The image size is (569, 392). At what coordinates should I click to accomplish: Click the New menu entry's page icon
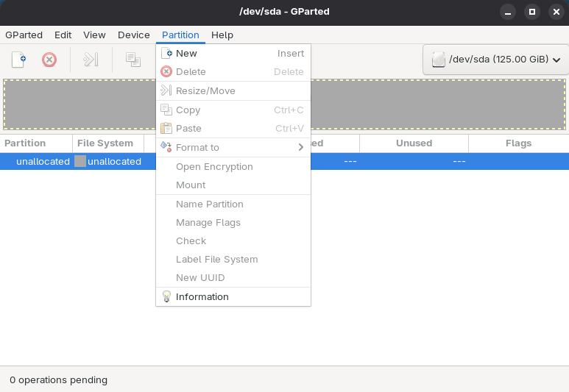click(166, 54)
